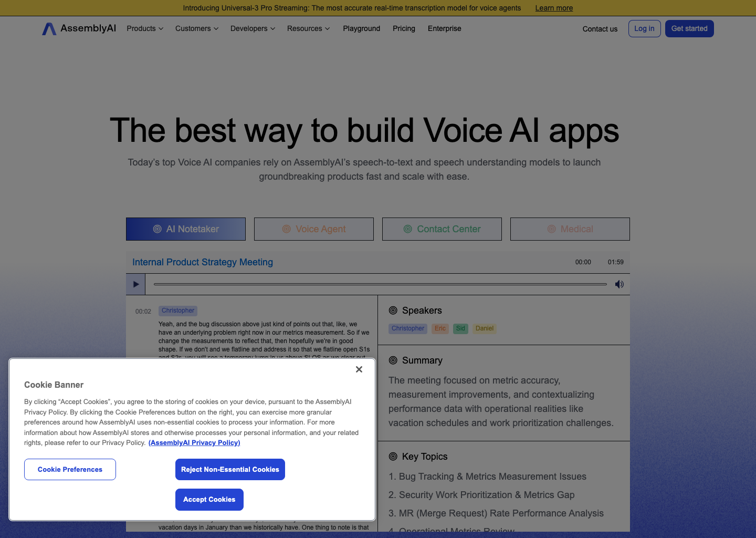Image resolution: width=756 pixels, height=538 pixels.
Task: Click the target icon on AI Notetaker
Action: [x=156, y=229]
